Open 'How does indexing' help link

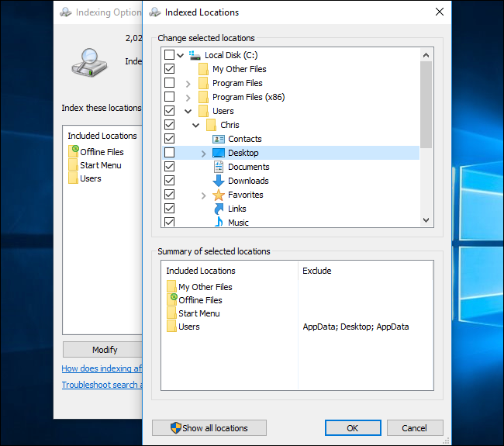tap(102, 368)
